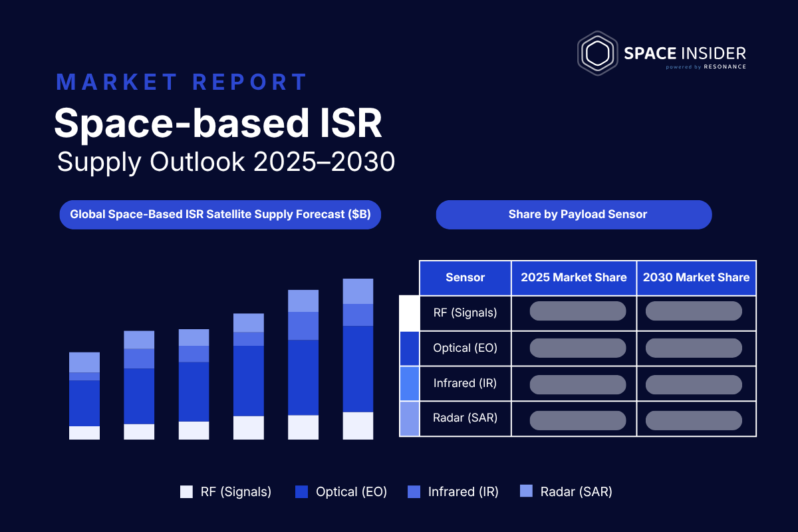Click the first bar's Radar top segment
Viewport: 798px width, 532px height.
pyautogui.click(x=84, y=362)
